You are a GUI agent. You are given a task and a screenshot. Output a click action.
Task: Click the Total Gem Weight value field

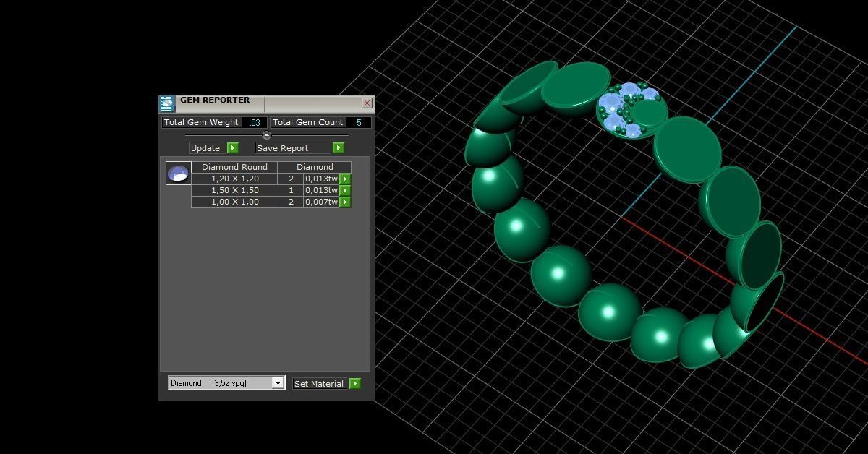click(x=255, y=122)
